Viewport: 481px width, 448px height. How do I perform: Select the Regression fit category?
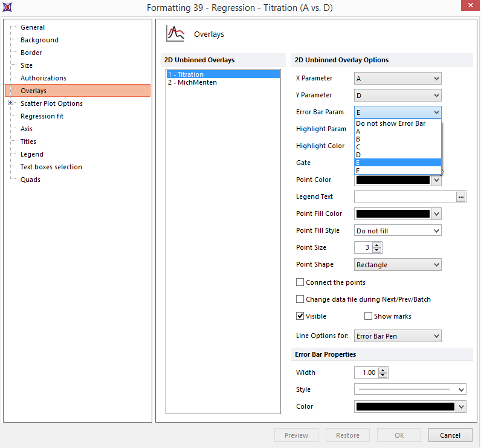coord(42,116)
